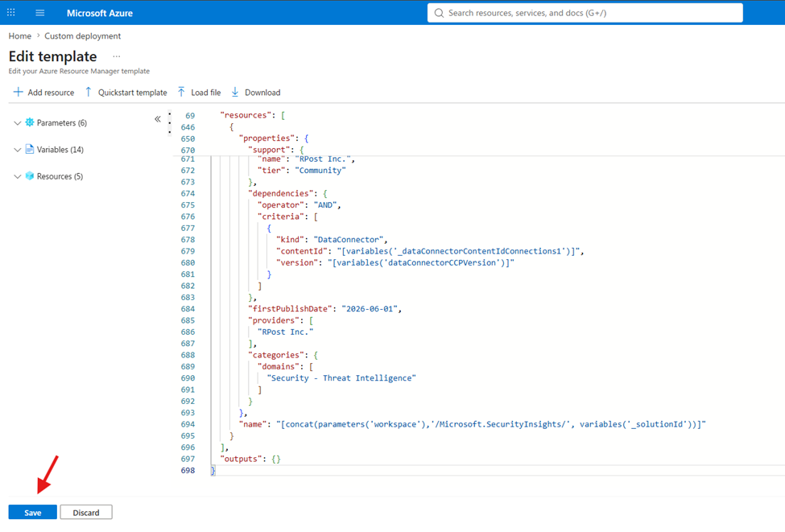Click the "firstPublishDate" key on line 684
The width and height of the screenshot is (785, 532).
(290, 309)
